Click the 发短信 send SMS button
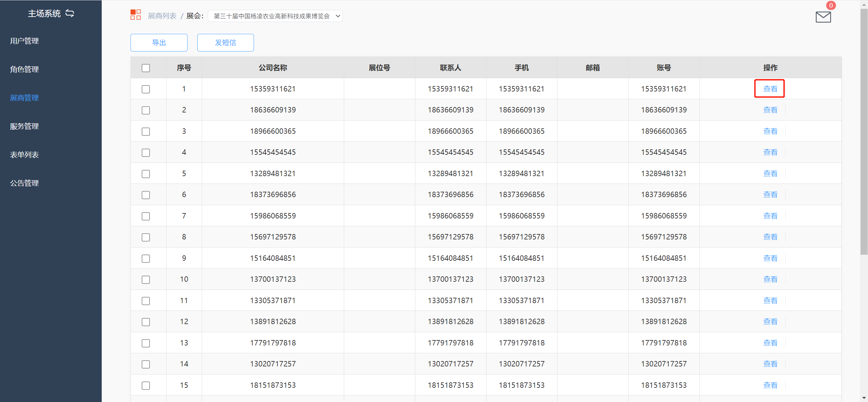This screenshot has height=402, width=868. (225, 43)
